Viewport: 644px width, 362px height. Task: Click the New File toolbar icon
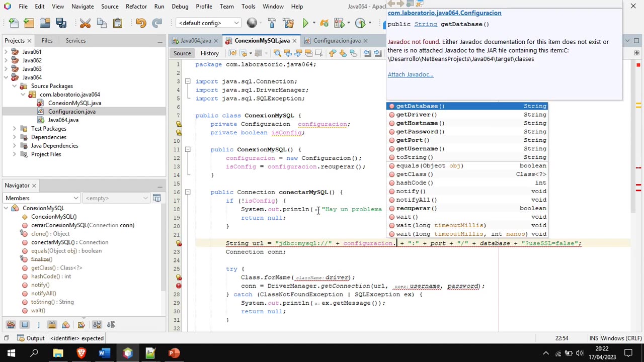(14, 23)
